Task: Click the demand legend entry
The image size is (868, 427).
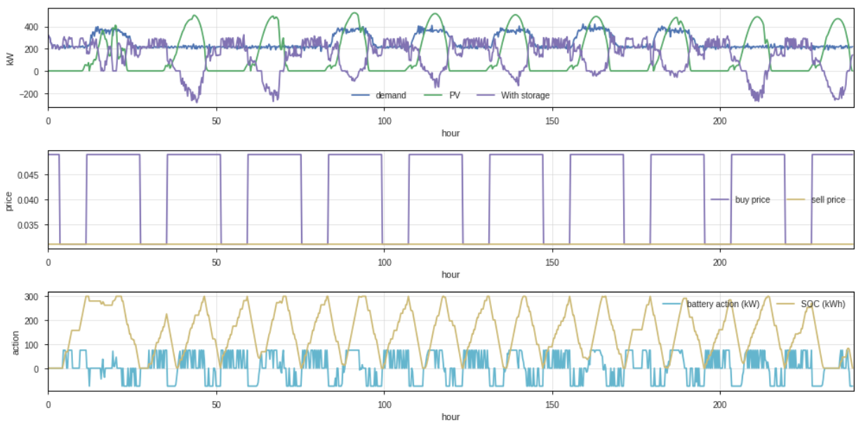Action: [x=390, y=95]
